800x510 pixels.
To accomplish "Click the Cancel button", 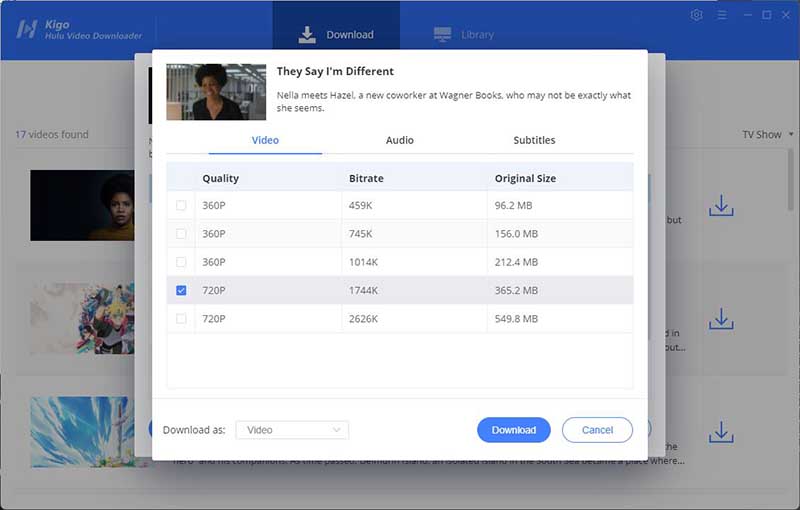I will (597, 430).
